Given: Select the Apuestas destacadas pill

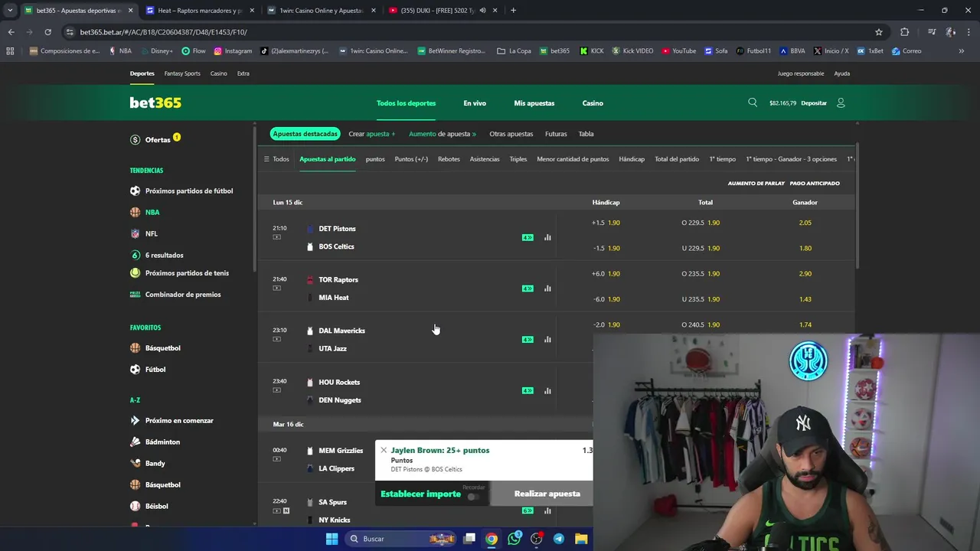Looking at the screenshot, I should (x=305, y=134).
